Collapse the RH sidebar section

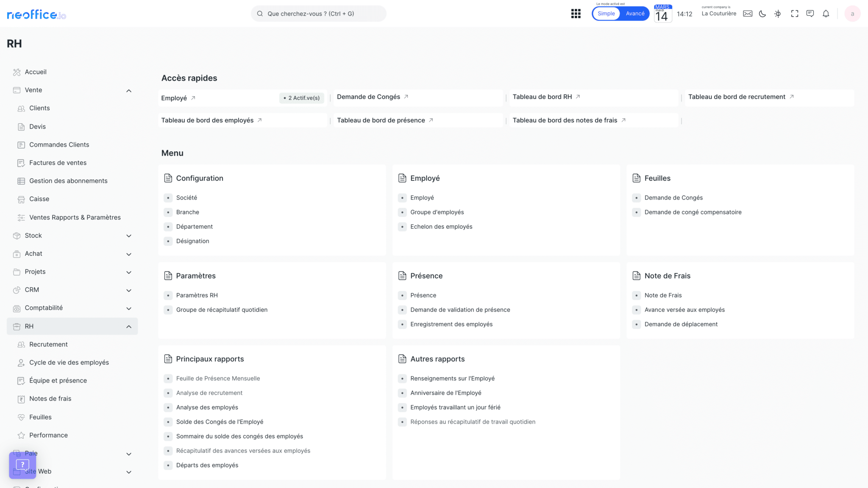pos(129,327)
